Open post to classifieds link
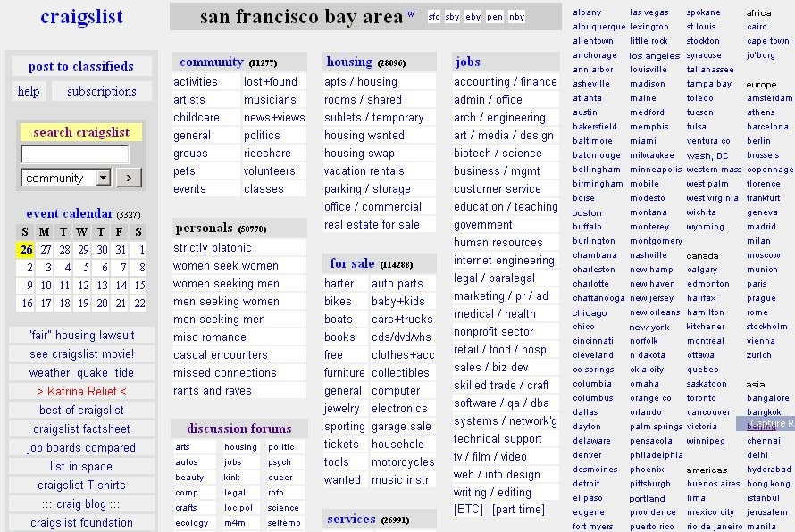The image size is (795, 532). (x=81, y=66)
